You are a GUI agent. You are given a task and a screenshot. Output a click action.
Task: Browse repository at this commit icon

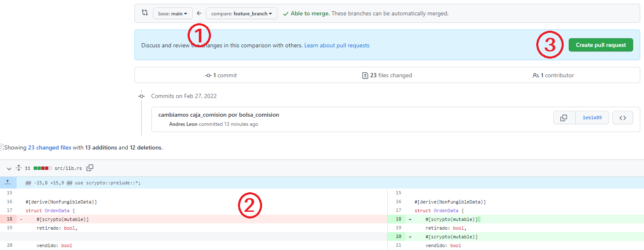(x=623, y=118)
